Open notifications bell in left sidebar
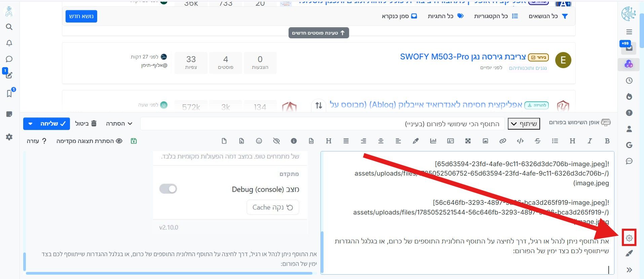Image resolution: width=644 pixels, height=279 pixels. click(9, 43)
